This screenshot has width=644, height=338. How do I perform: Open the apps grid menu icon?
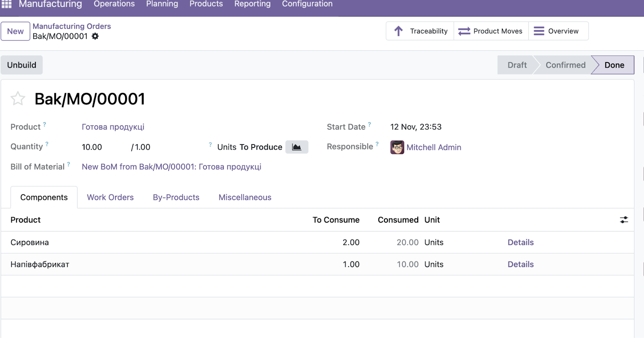pos(6,4)
